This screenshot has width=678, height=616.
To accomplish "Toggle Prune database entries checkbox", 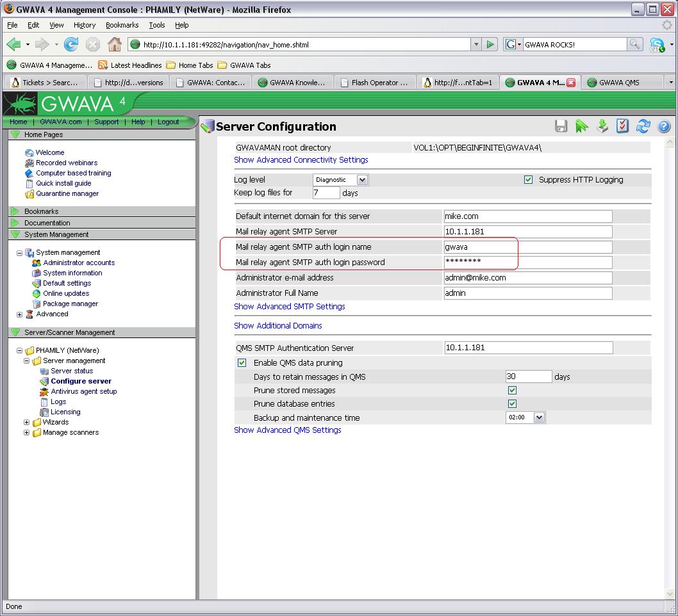I will (513, 403).
